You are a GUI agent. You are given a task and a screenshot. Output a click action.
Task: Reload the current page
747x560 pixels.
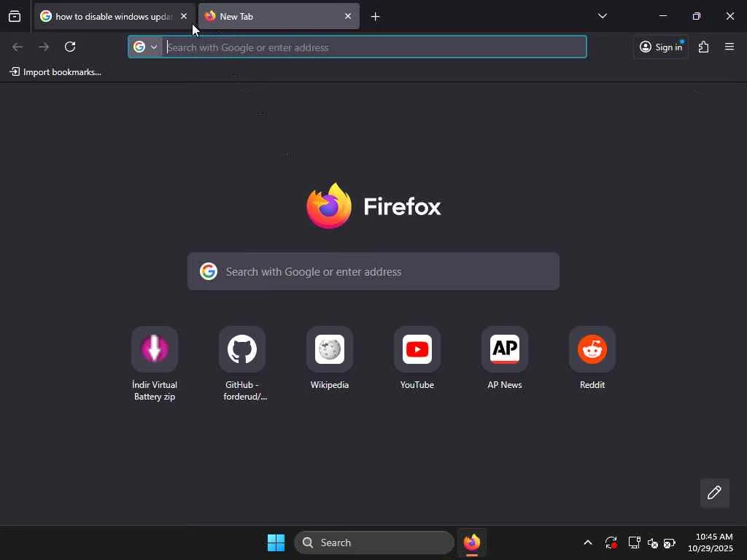point(70,47)
